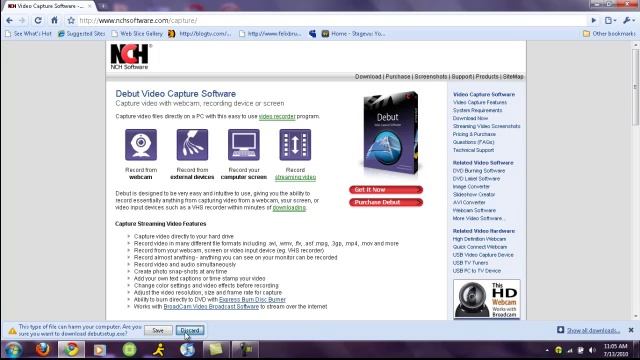Viewport: 640px width, 360px height.
Task: Click the Go arrow beside the address bar
Action: [x=593, y=20]
